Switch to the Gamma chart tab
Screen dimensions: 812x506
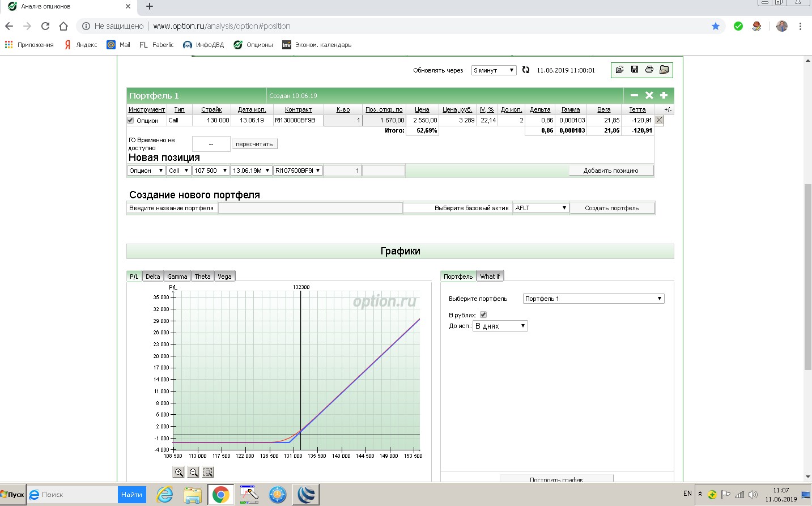[177, 277]
